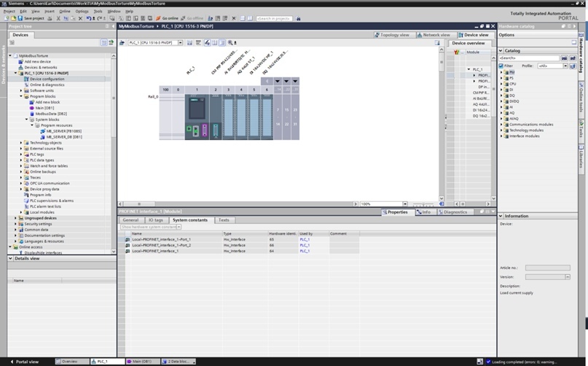Click the Search in project field
The image size is (588, 366).
click(x=274, y=18)
